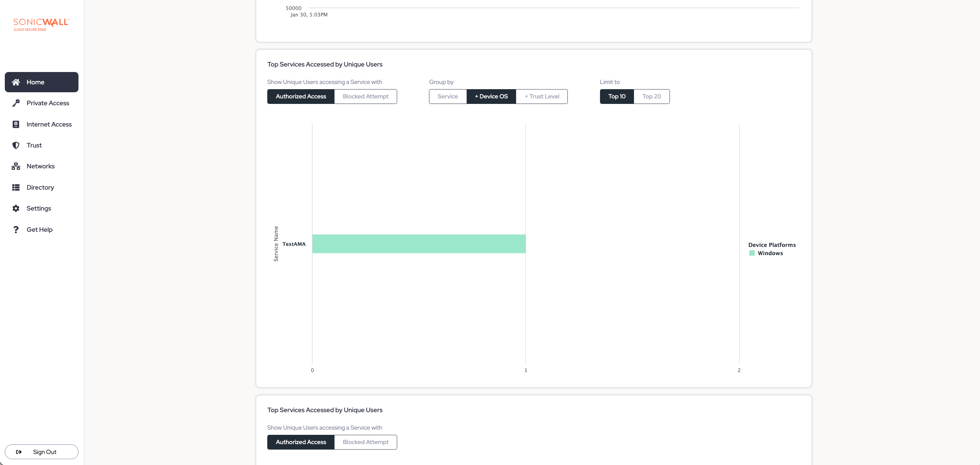
Task: Click the Directory list icon
Action: click(16, 187)
